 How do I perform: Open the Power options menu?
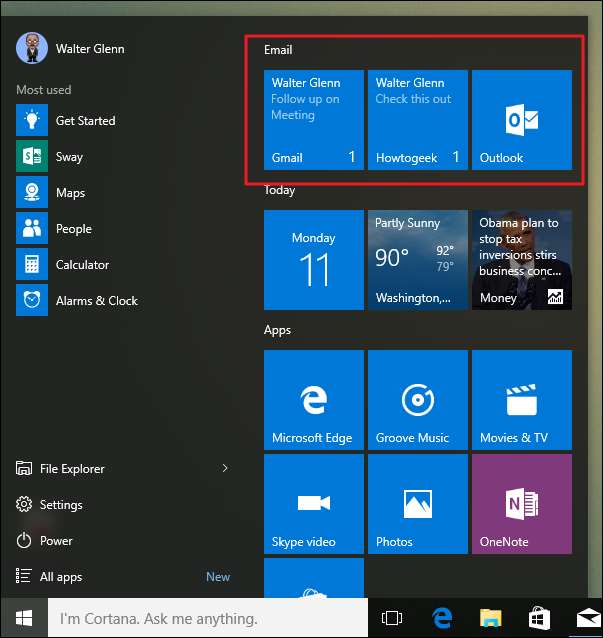56,541
